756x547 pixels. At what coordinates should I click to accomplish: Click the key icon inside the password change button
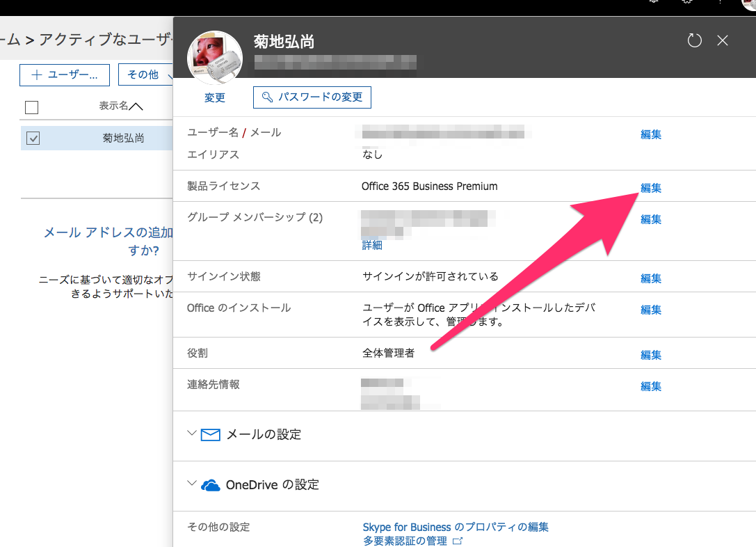[x=266, y=97]
